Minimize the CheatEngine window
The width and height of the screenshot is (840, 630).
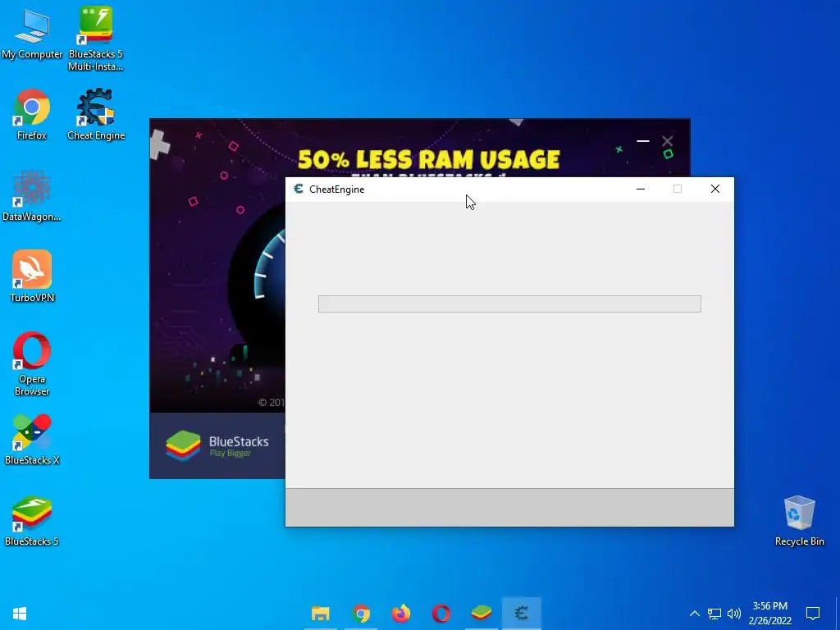(640, 189)
